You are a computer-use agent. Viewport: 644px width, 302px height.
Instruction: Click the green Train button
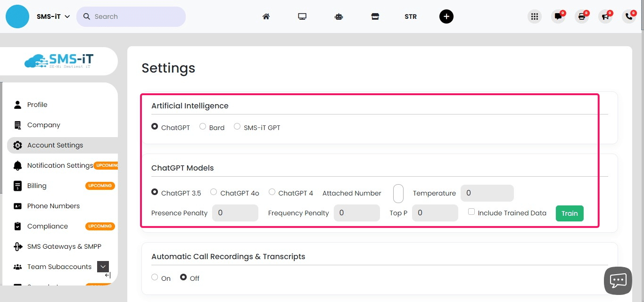570,213
